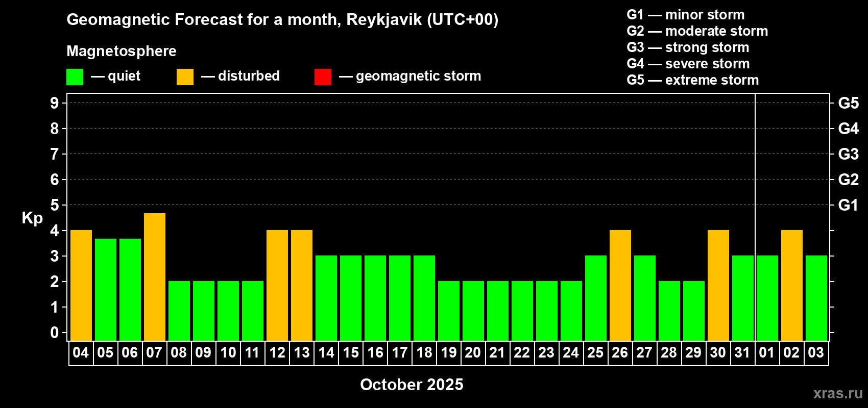Click the G5 label on the right axis
Image resolution: width=868 pixels, height=408 pixels.
coord(849,103)
